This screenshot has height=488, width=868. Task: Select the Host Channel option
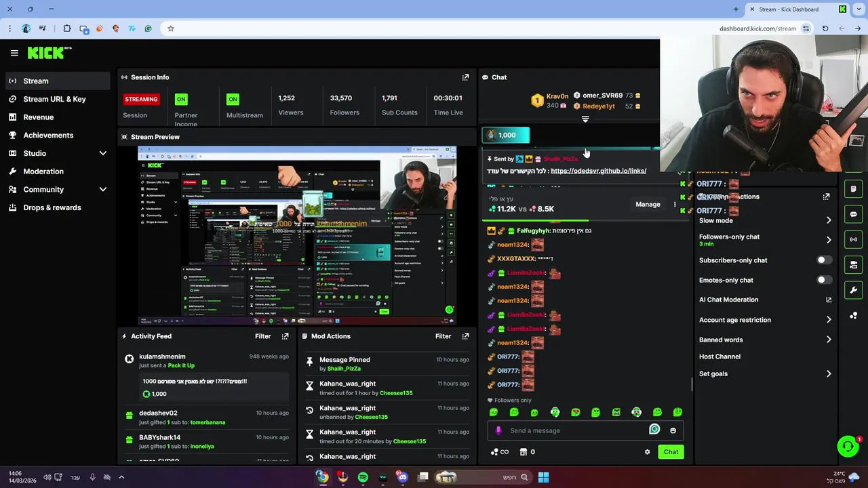[x=719, y=357]
